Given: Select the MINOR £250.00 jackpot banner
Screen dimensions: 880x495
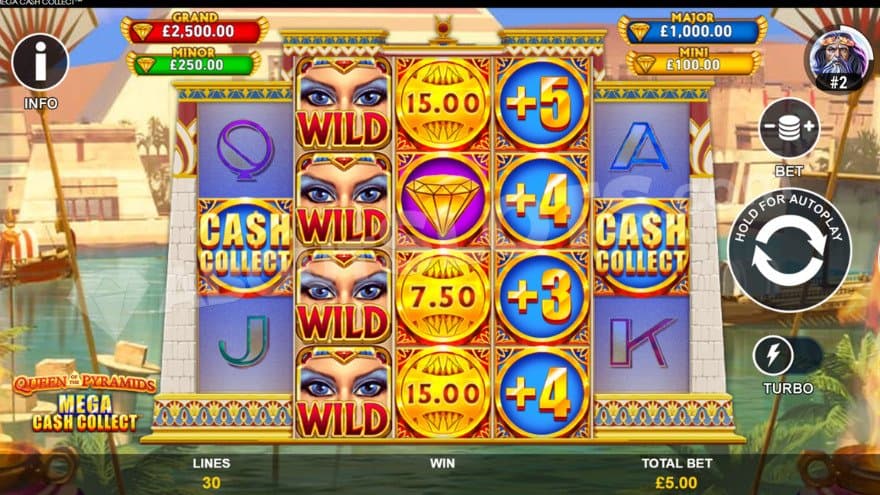Looking at the screenshot, I should point(194,62).
